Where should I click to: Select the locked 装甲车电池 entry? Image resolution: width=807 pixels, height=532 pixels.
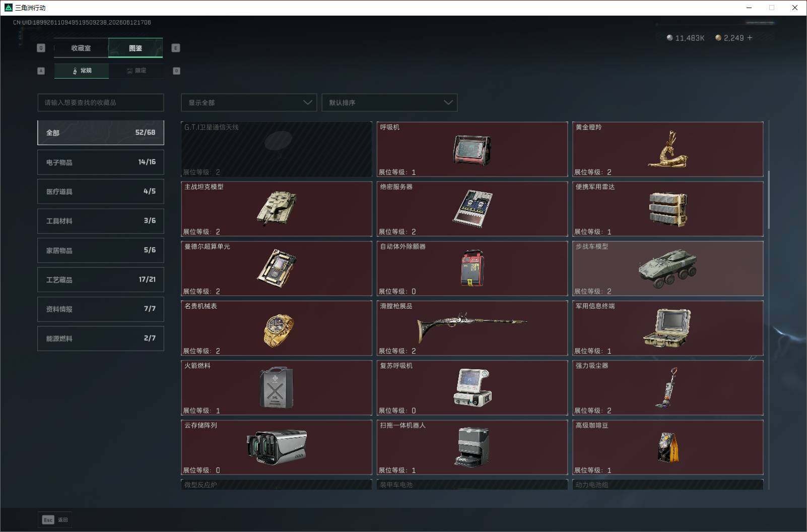coord(472,485)
